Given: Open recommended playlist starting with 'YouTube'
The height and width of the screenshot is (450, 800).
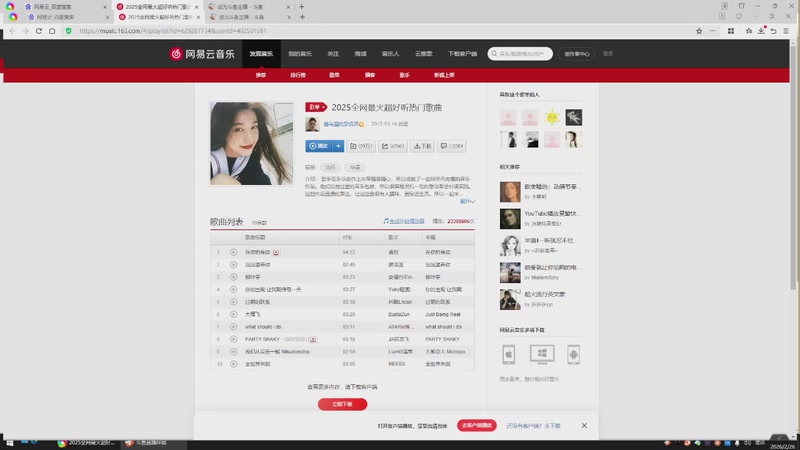Looking at the screenshot, I should tap(553, 213).
